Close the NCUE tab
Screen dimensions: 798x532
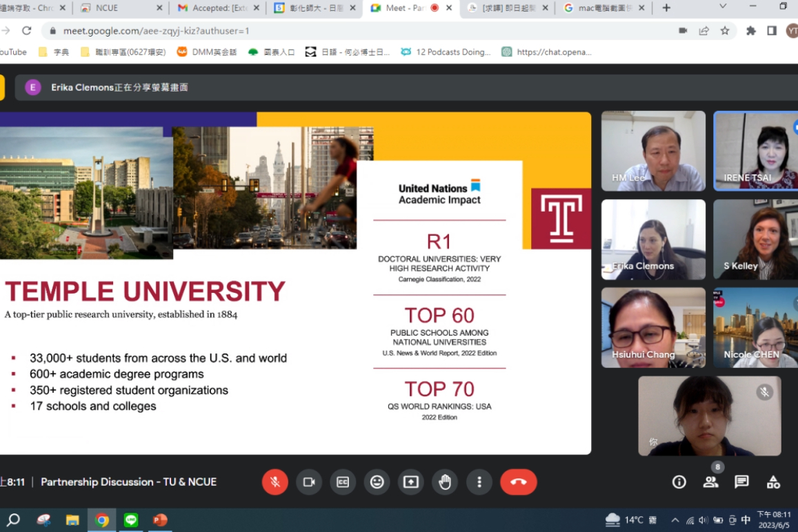159,8
